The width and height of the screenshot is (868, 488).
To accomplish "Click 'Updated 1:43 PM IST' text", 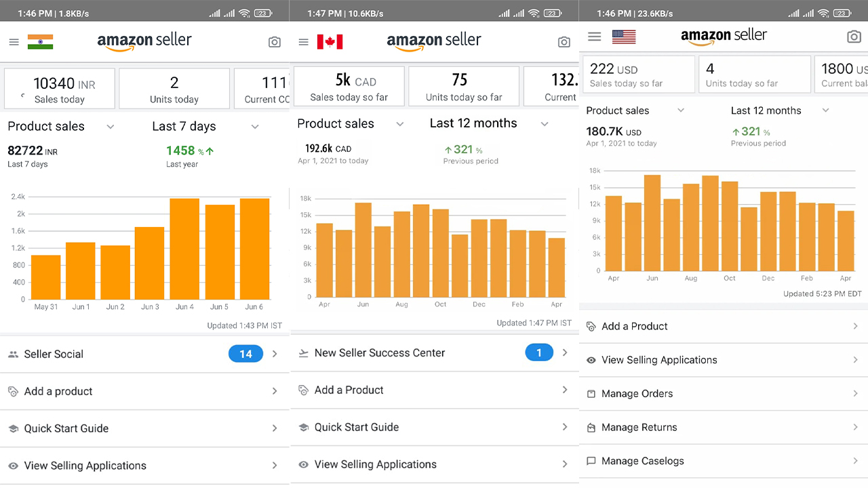I will [245, 326].
